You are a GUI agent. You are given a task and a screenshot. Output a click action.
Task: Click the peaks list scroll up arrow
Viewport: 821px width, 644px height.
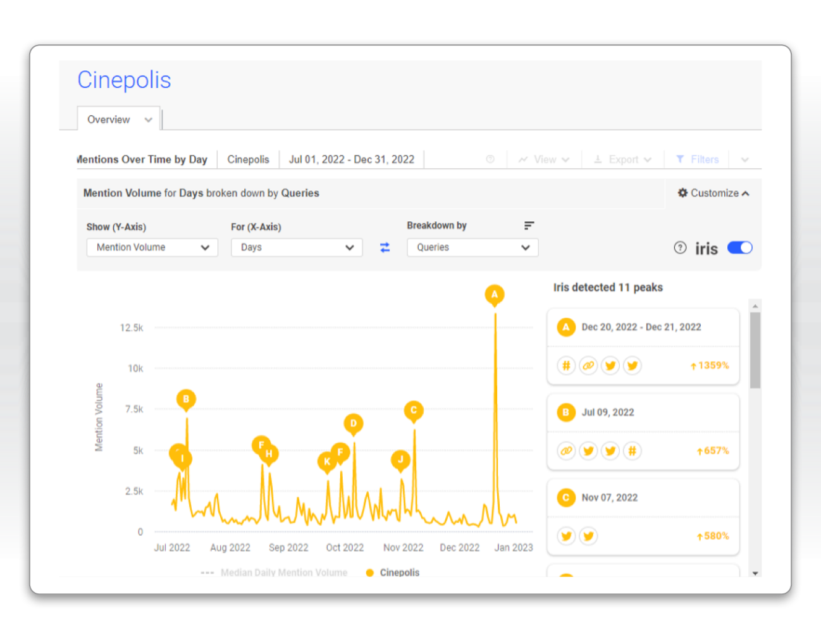[755, 306]
